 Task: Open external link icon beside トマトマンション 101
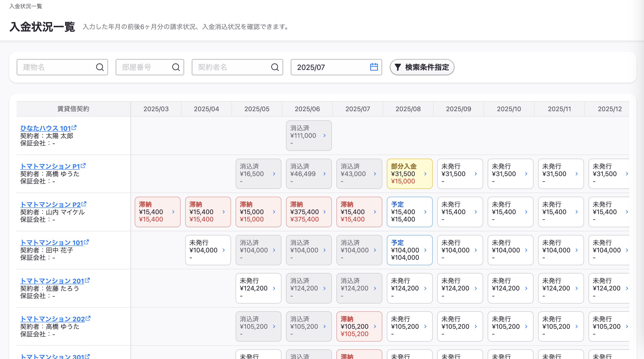pyautogui.click(x=86, y=242)
